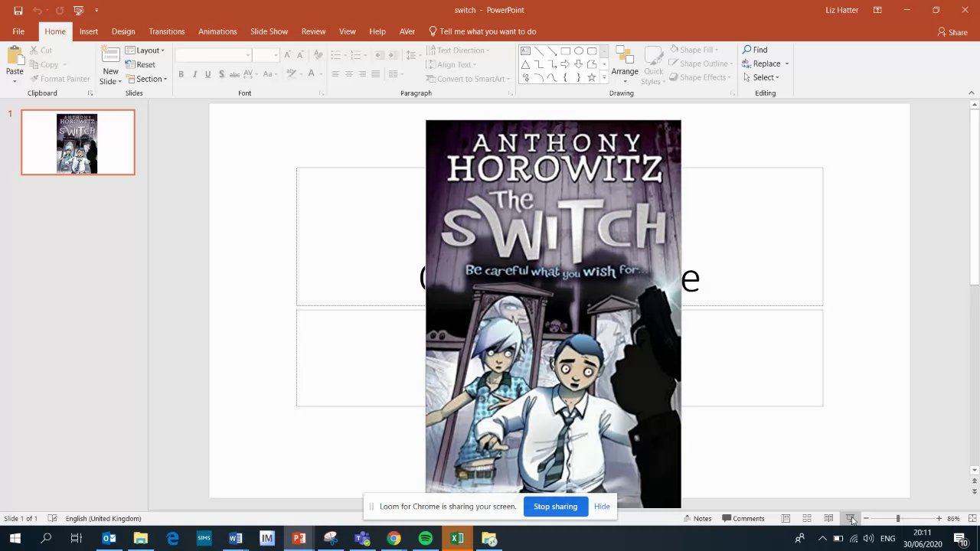Screen dimensions: 980x551
Task: Switch to the Insert tab
Action: (x=89, y=31)
